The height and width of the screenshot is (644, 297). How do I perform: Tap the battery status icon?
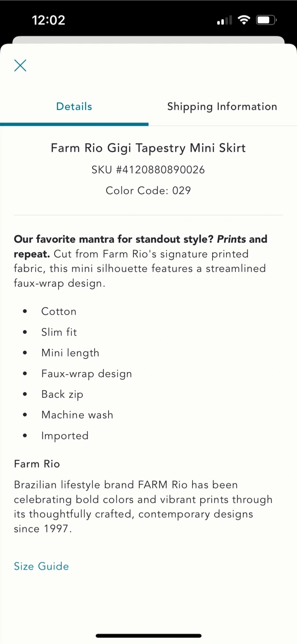[x=266, y=20]
